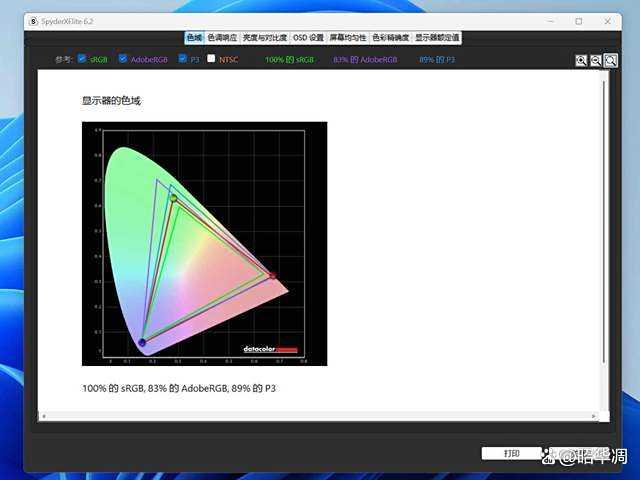Image resolution: width=640 pixels, height=480 pixels.
Task: Click the horizontal scrollbar right arrow
Action: (x=593, y=416)
